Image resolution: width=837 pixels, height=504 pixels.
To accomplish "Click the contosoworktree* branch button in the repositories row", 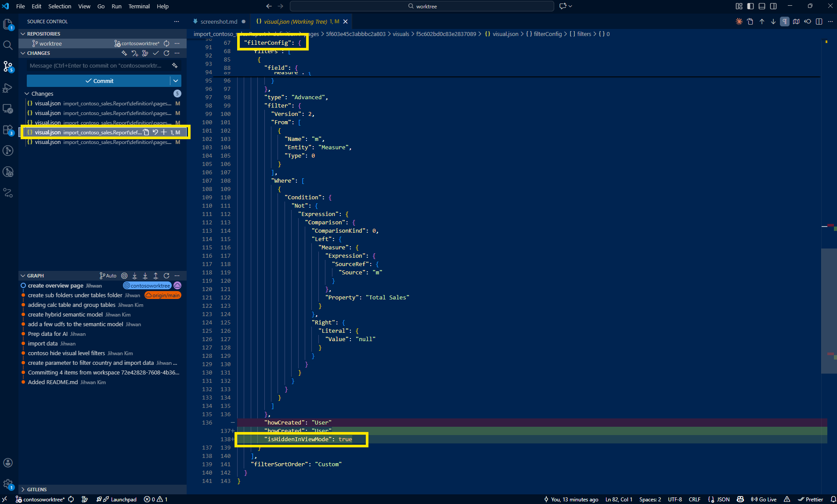I will point(137,43).
